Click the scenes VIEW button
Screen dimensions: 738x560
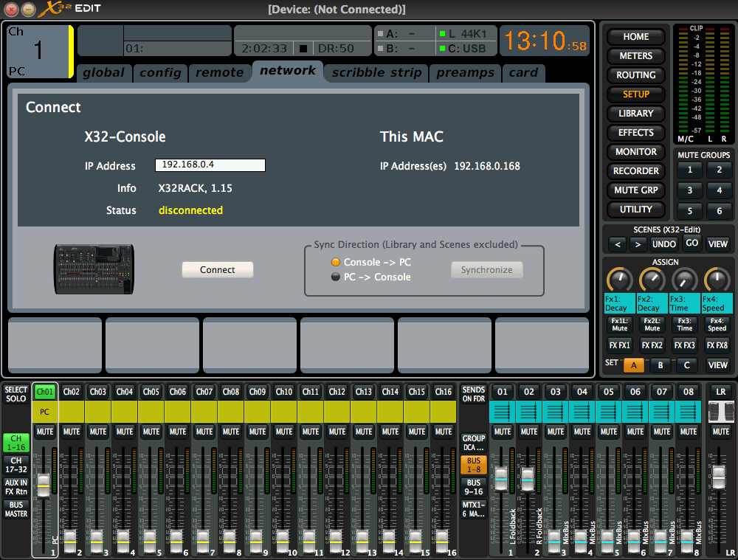718,244
